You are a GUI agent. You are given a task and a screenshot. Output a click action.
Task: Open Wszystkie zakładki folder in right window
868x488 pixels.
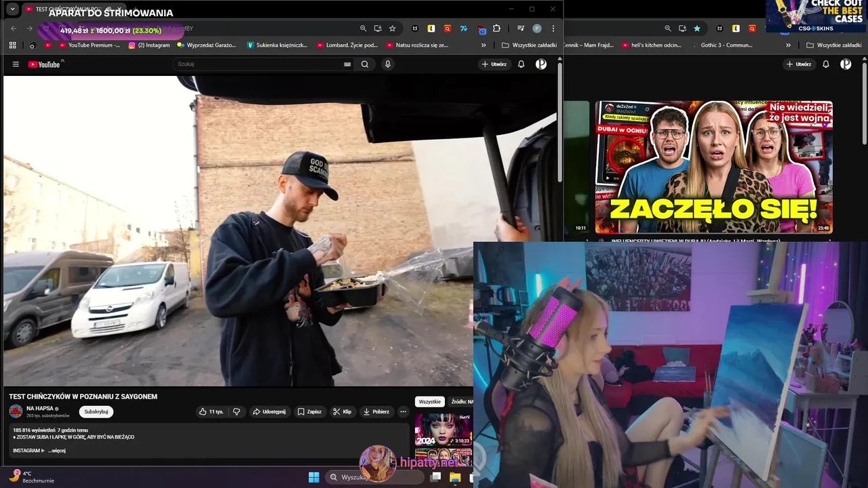[833, 45]
